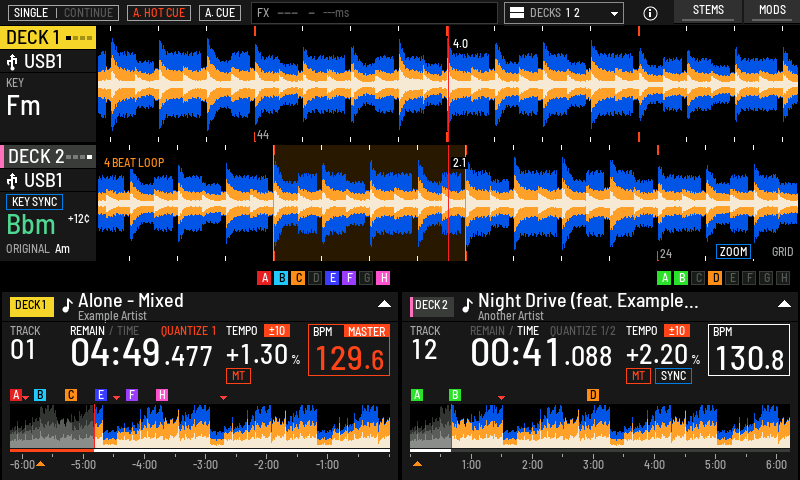Jump to cue A marker on Deck 2 overview
The height and width of the screenshot is (480, 800).
pyautogui.click(x=417, y=395)
